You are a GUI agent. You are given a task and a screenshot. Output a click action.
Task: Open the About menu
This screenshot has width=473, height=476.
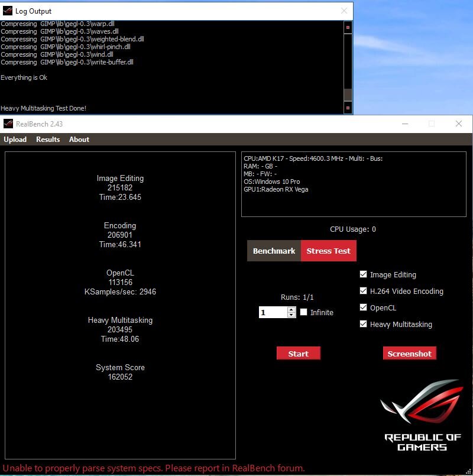79,140
